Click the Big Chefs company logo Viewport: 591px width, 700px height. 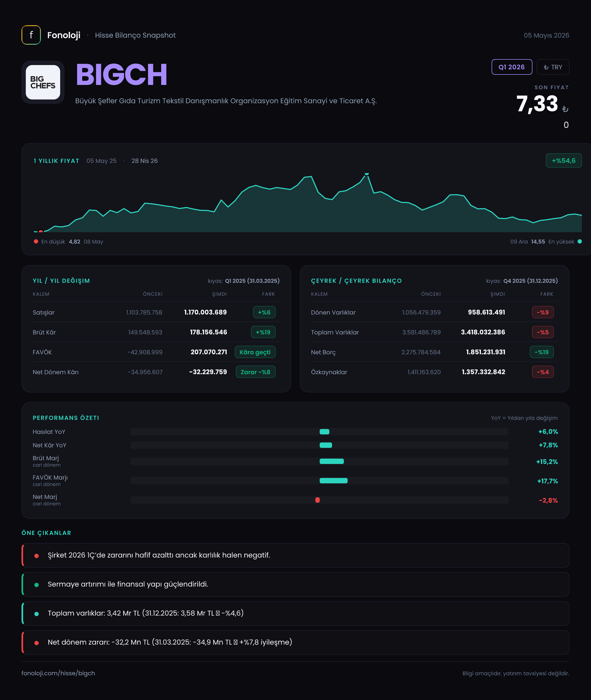click(x=43, y=82)
